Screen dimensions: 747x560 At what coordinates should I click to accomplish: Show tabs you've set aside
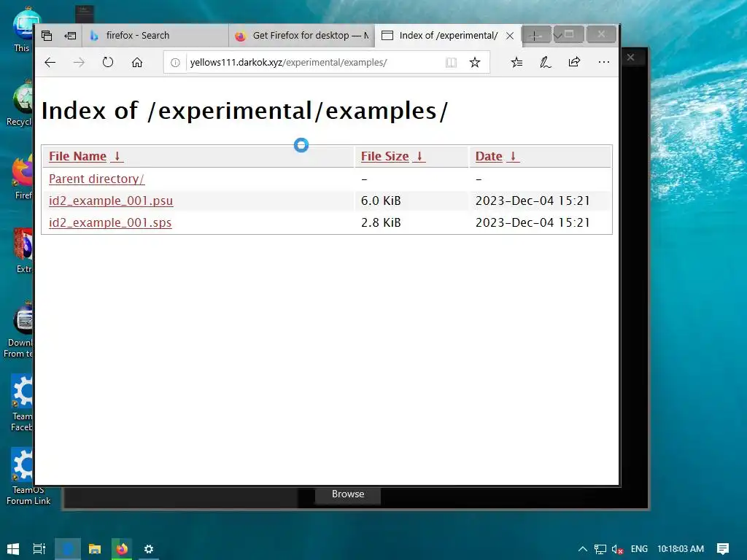pyautogui.click(x=47, y=35)
